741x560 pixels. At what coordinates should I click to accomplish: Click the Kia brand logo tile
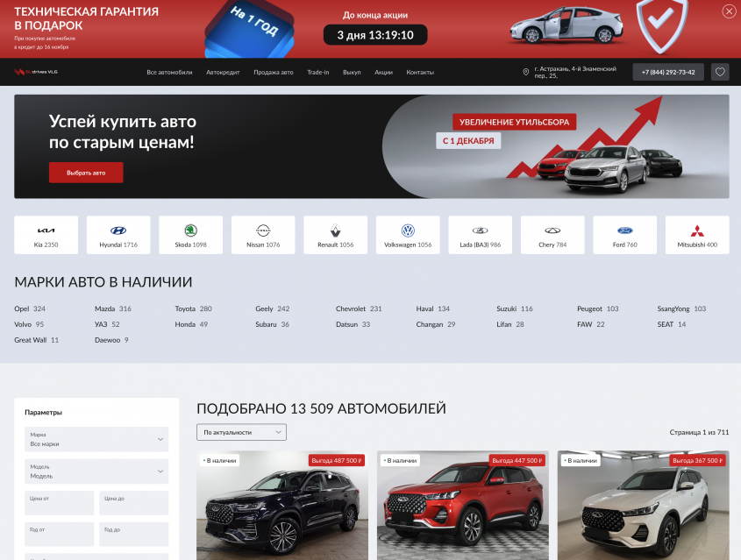coord(46,235)
